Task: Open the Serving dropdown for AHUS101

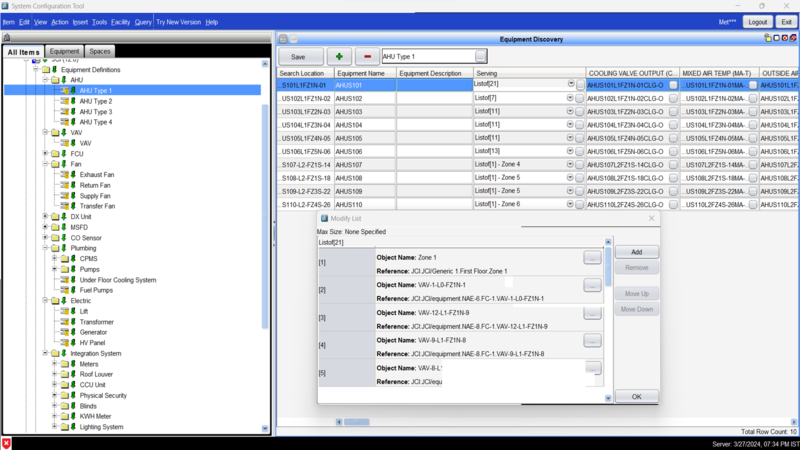Action: point(571,85)
